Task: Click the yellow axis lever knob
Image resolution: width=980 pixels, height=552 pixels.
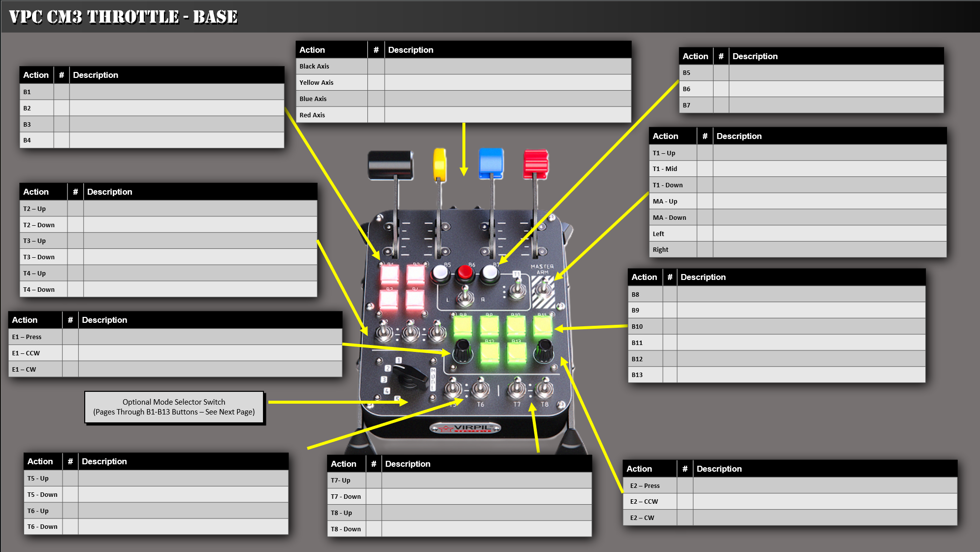Action: pyautogui.click(x=439, y=165)
